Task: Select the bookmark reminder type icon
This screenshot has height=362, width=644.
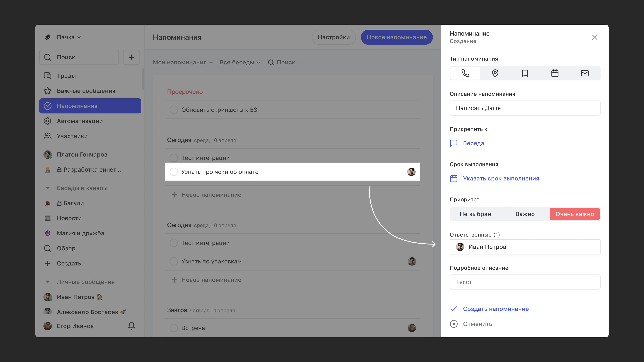Action: [525, 73]
